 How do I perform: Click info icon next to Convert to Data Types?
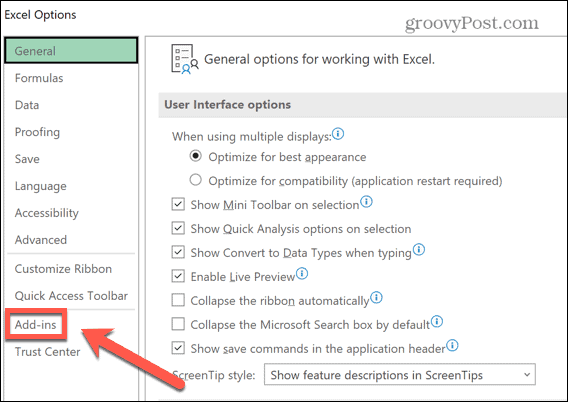tap(419, 249)
